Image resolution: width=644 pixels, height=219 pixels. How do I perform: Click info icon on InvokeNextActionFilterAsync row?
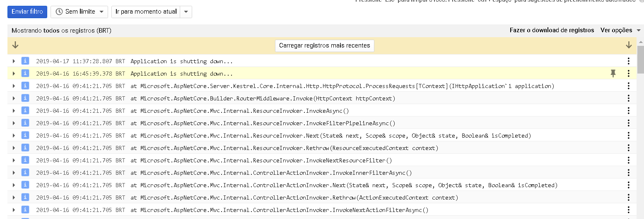coord(25,209)
